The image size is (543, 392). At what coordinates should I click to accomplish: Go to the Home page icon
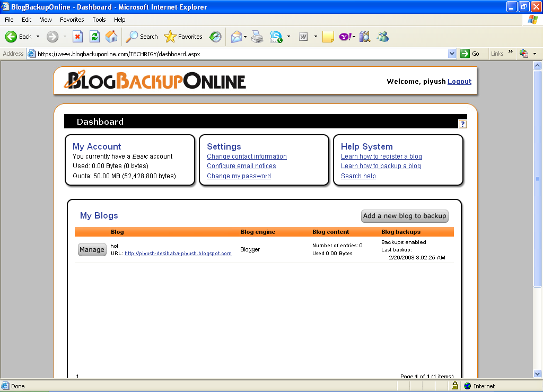click(111, 37)
